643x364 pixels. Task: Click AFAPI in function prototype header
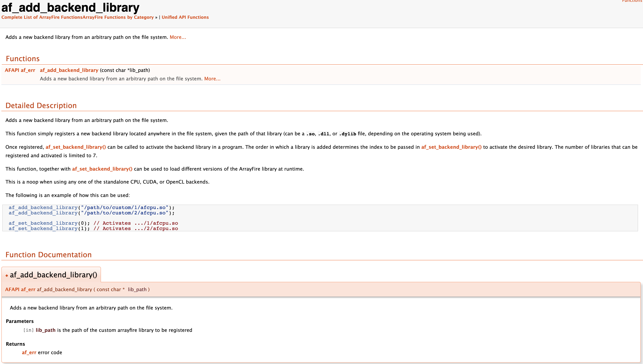(12, 289)
